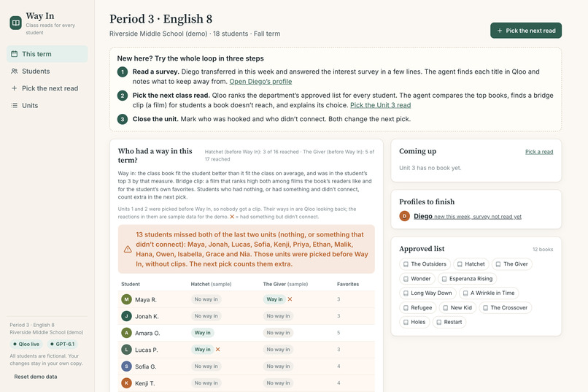Click the list icon beside Units
The width and height of the screenshot is (588, 392).
[15, 105]
